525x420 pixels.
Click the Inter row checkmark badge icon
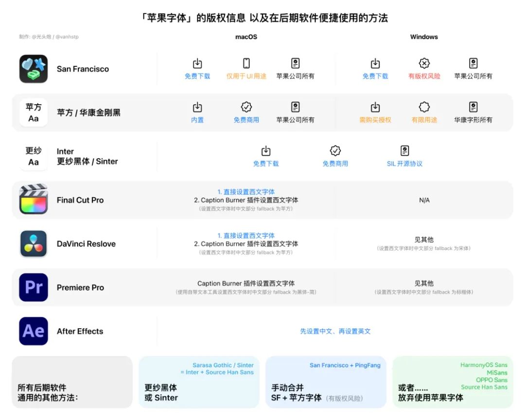pos(335,151)
